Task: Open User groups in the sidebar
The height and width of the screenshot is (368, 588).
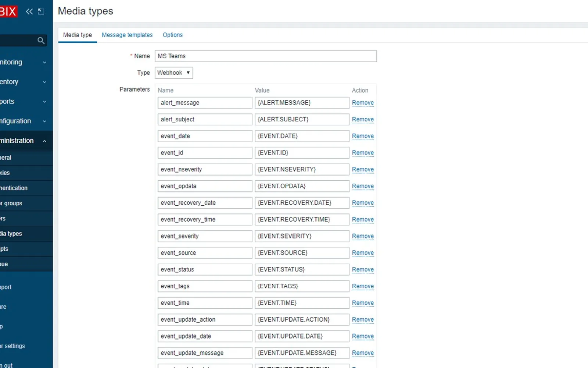Action: click(x=26, y=203)
